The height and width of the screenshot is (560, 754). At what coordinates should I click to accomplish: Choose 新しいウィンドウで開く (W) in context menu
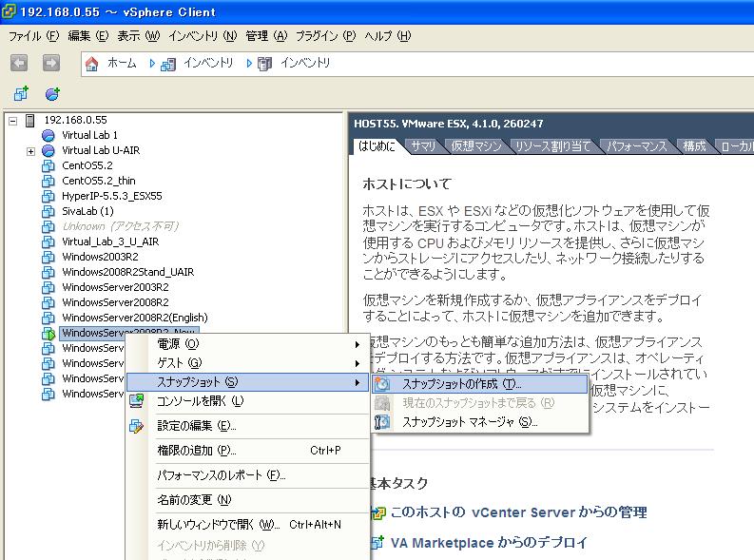248,525
